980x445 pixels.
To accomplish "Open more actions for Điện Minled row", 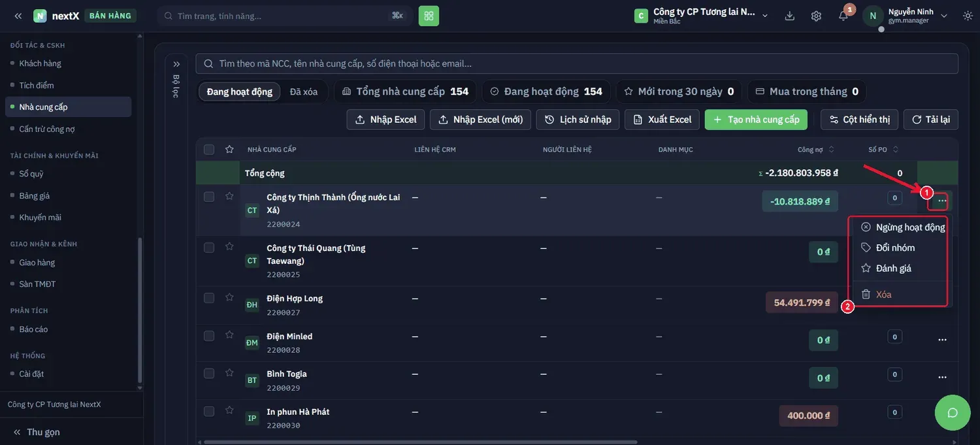I will (942, 340).
